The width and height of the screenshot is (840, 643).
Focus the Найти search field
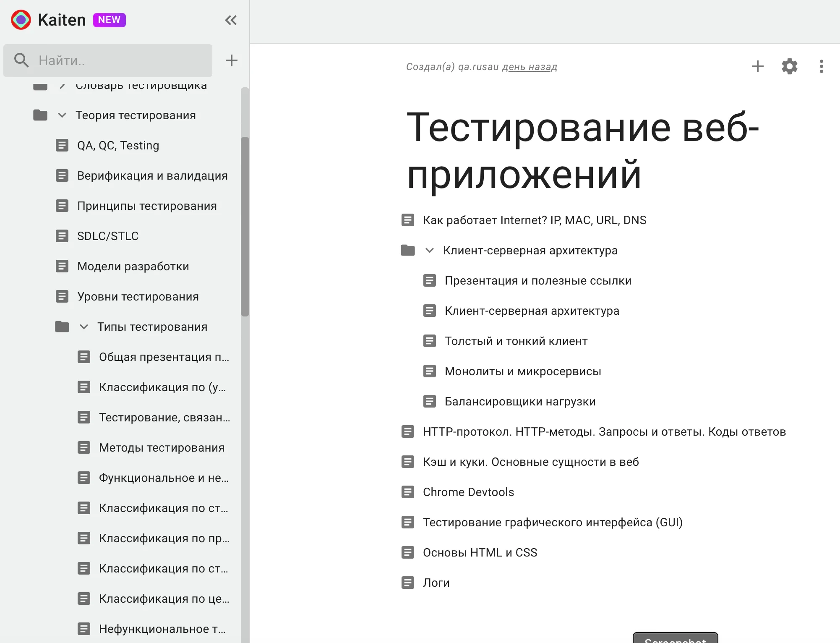pyautogui.click(x=122, y=60)
